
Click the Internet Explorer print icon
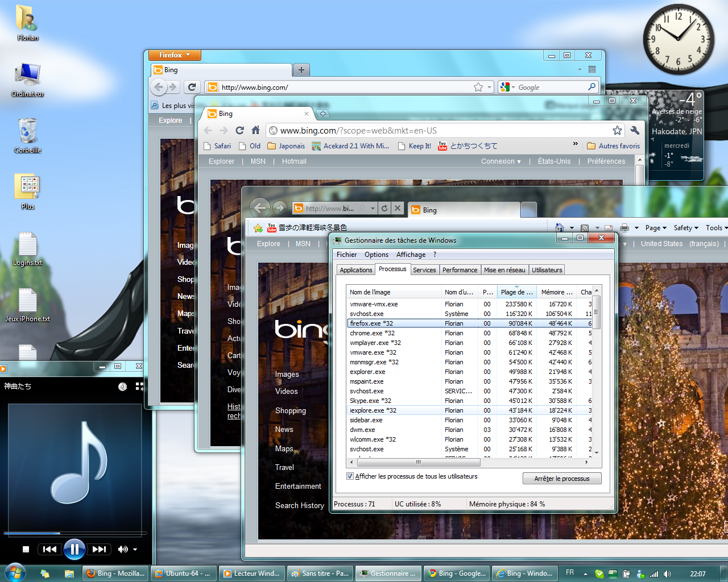[624, 228]
